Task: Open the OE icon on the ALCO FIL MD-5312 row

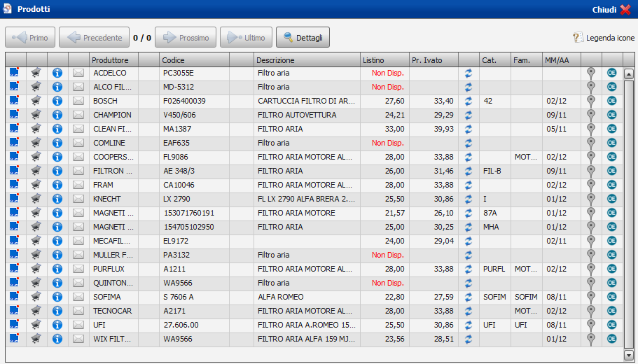Action: (611, 87)
